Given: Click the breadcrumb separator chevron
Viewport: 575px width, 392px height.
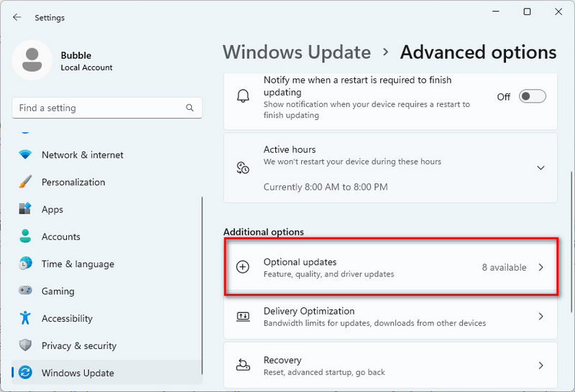Looking at the screenshot, I should coord(385,52).
